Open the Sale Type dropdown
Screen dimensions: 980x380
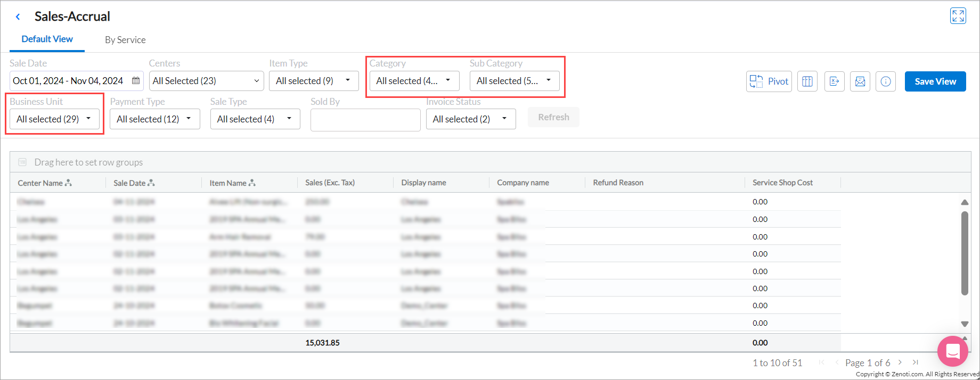[255, 119]
